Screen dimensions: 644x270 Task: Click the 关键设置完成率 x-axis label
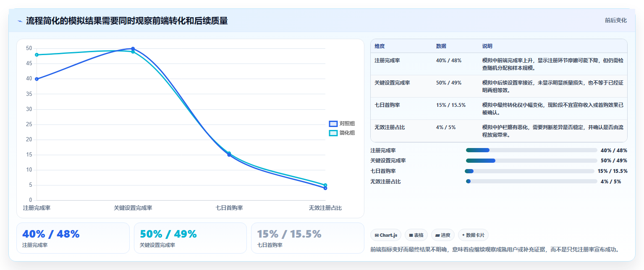133,208
